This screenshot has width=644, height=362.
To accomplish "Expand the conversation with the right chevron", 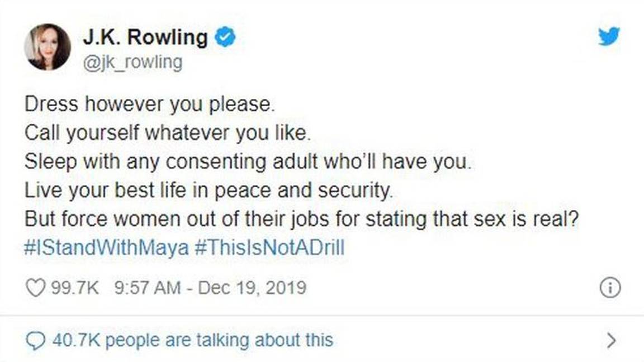I will coord(612,340).
